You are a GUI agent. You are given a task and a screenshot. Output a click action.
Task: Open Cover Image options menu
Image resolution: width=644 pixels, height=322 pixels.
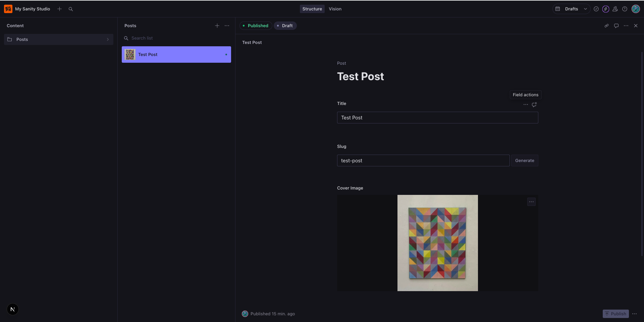pos(531,202)
